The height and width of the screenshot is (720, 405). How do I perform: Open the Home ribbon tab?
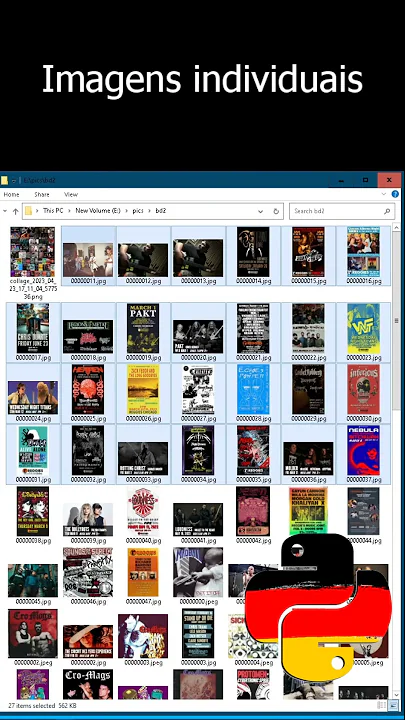click(11, 195)
